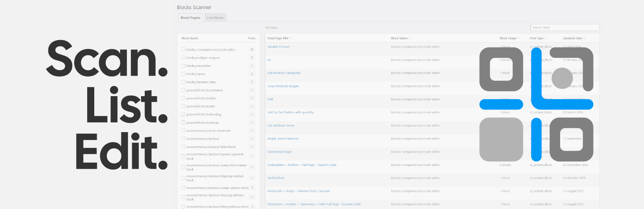Click the '20 December 2022' date cell
The image size is (644, 209).
pos(575,165)
